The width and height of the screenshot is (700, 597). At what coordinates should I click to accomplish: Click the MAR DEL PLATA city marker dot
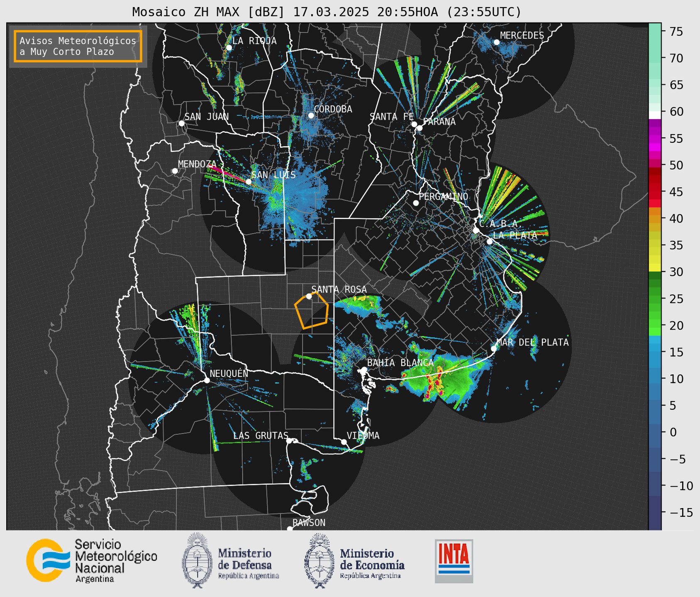click(494, 348)
